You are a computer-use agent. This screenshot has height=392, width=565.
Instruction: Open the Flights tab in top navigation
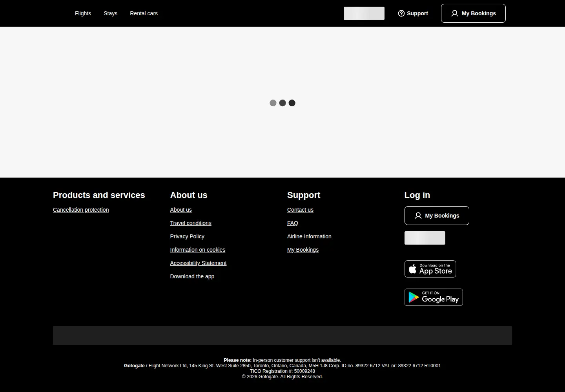point(83,13)
